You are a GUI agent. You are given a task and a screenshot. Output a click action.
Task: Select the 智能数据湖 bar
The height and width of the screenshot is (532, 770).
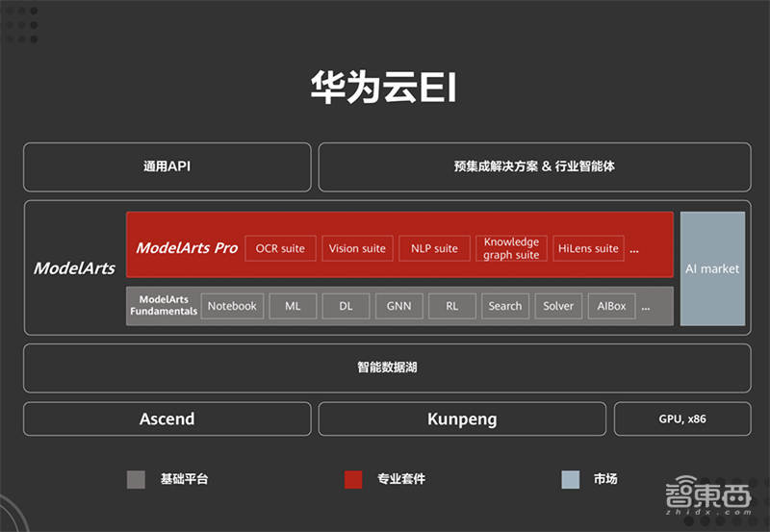pos(387,368)
